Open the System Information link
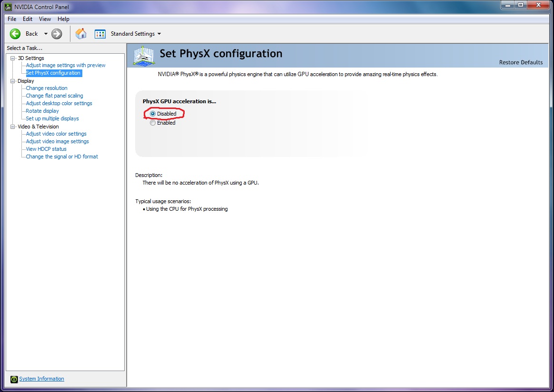Image resolution: width=554 pixels, height=392 pixels. click(x=42, y=379)
